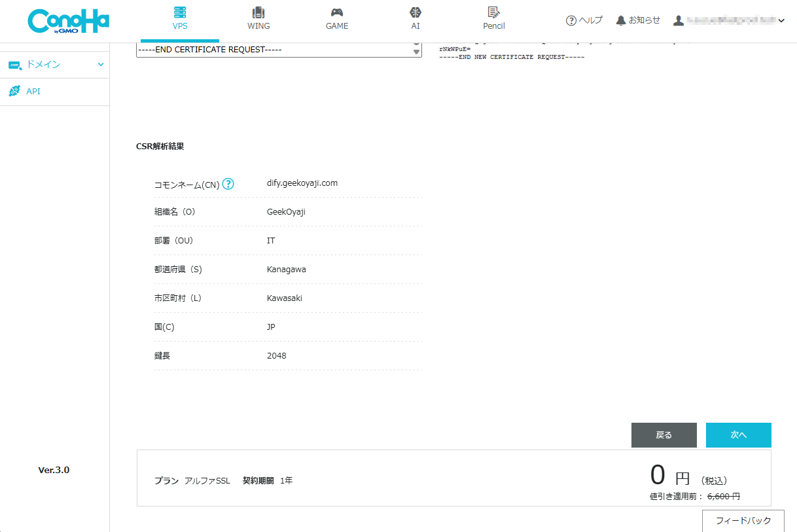797x532 pixels.
Task: Open the お知らせ notifications bell
Action: [x=638, y=20]
